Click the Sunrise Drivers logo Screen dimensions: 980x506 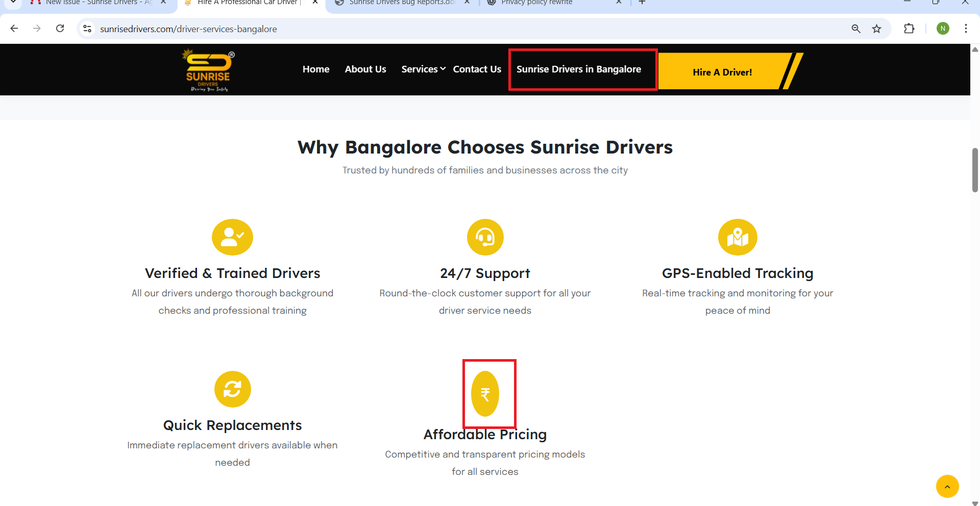(x=209, y=70)
